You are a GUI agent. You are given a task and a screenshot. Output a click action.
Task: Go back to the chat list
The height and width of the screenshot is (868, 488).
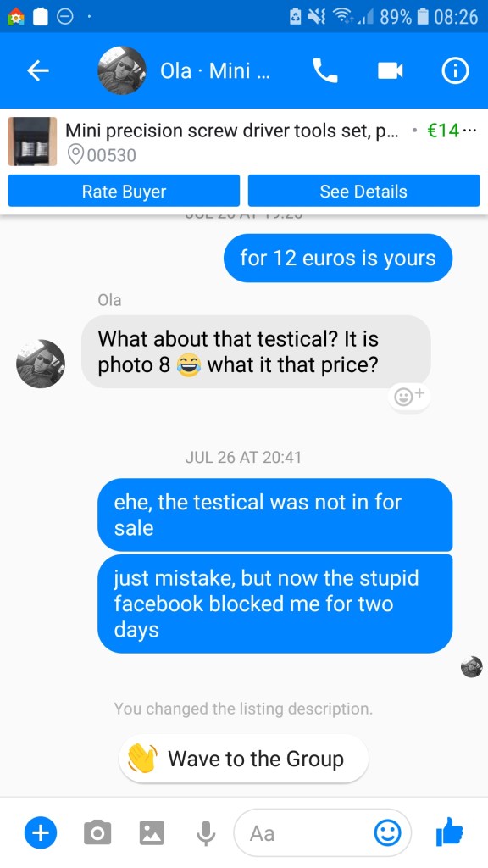(x=37, y=71)
